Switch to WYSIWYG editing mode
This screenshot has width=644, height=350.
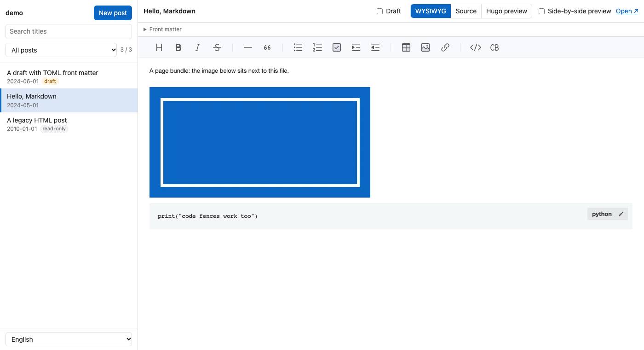[431, 11]
